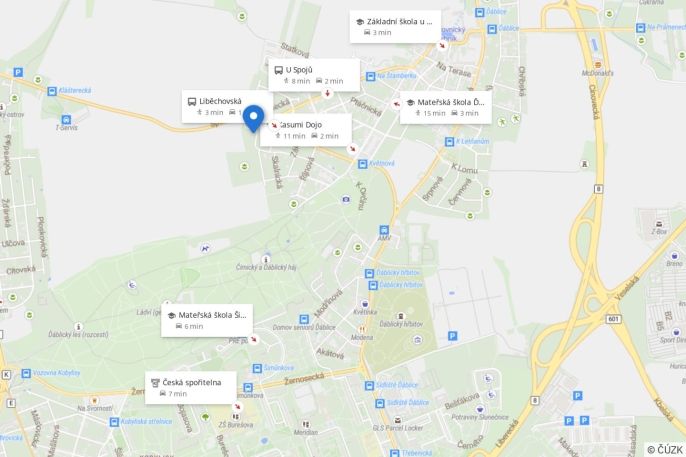Click the blue location pin marker
This screenshot has width=686, height=457.
tap(253, 119)
